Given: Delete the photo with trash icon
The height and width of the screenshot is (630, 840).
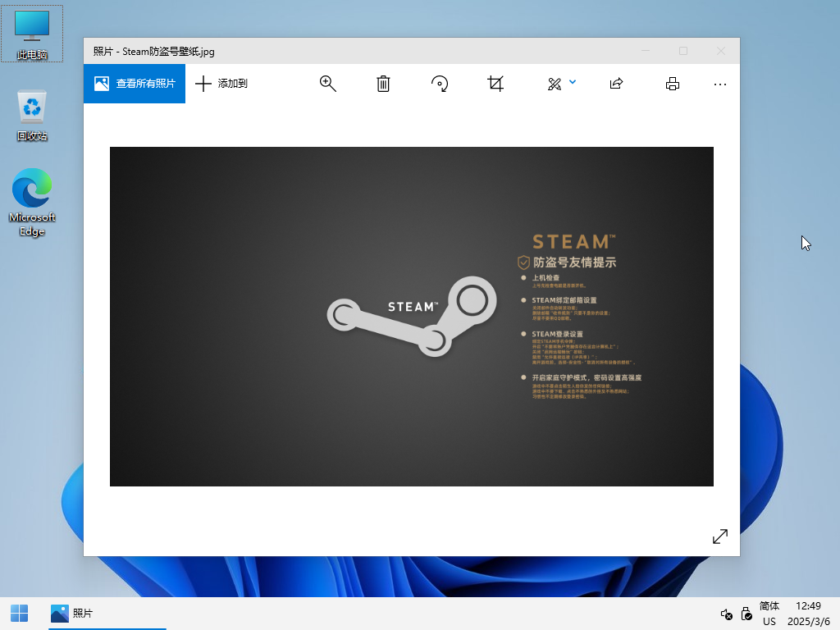Looking at the screenshot, I should pyautogui.click(x=383, y=84).
